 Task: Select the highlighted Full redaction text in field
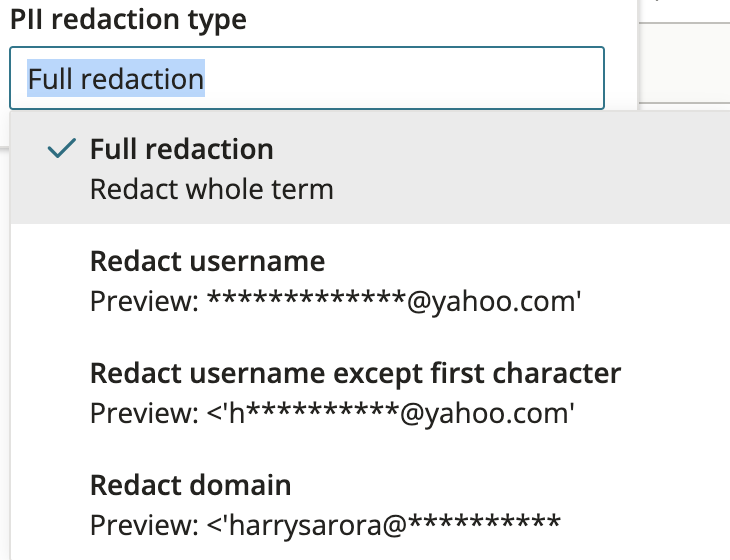click(116, 78)
